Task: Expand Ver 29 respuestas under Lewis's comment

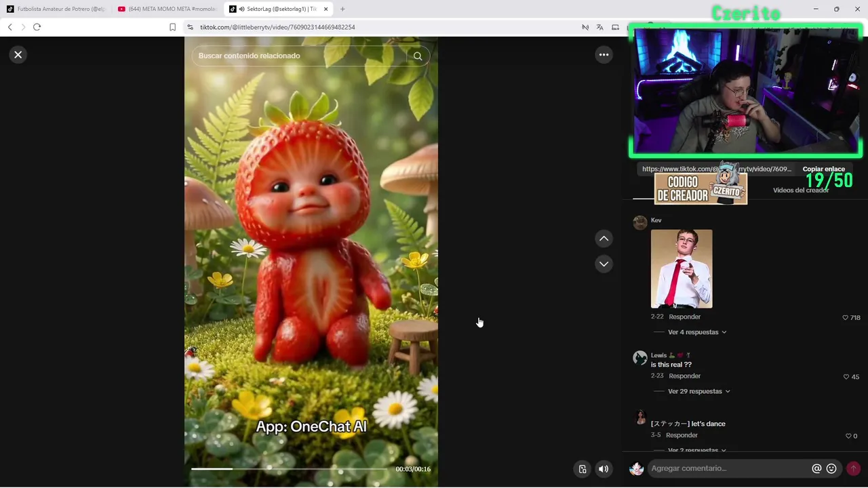Action: point(699,392)
